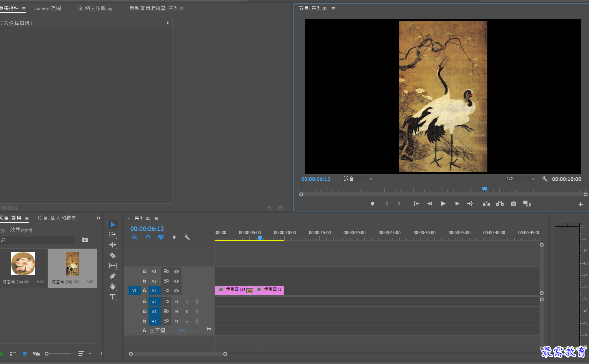The height and width of the screenshot is (364, 589).
Task: Open Program monitor settings wrench
Action: coord(545,179)
